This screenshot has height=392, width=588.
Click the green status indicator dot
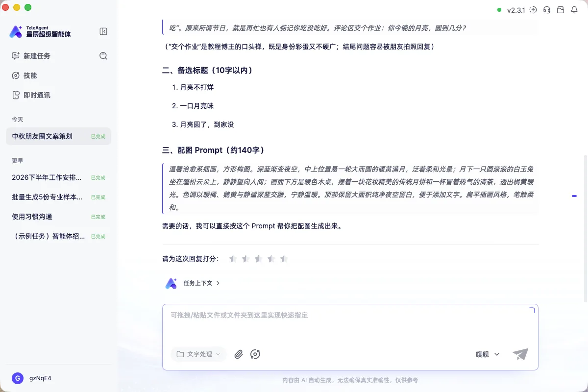pyautogui.click(x=499, y=10)
